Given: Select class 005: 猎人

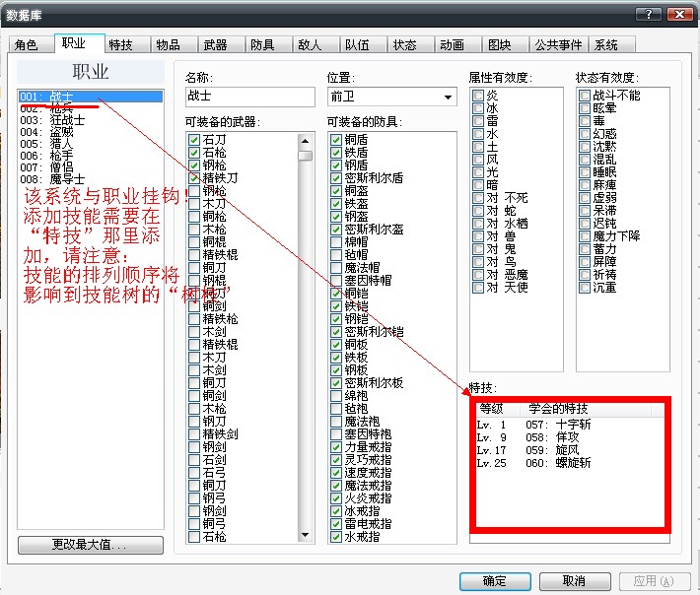Looking at the screenshot, I should [91, 144].
